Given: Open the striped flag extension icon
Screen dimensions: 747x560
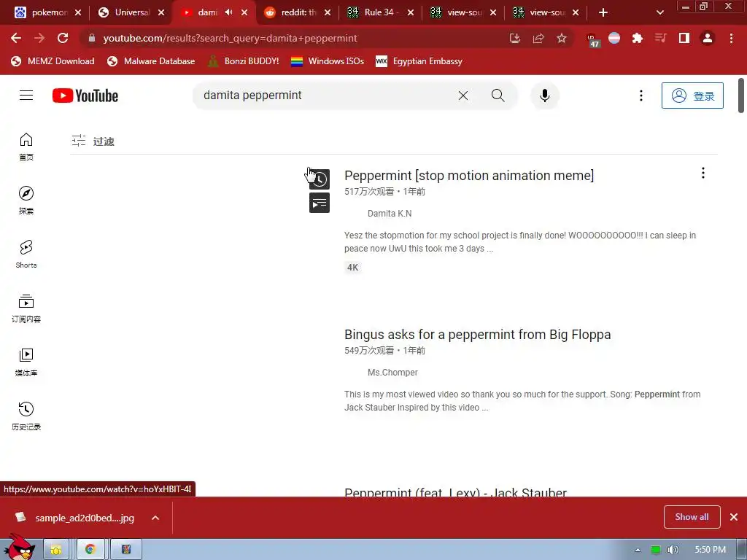Looking at the screenshot, I should pos(614,38).
